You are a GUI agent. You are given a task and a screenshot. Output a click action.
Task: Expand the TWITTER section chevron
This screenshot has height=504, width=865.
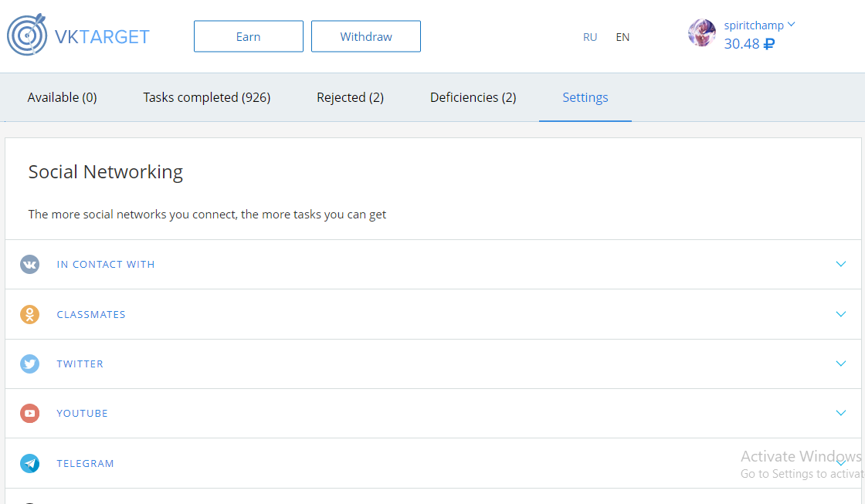pyautogui.click(x=841, y=364)
